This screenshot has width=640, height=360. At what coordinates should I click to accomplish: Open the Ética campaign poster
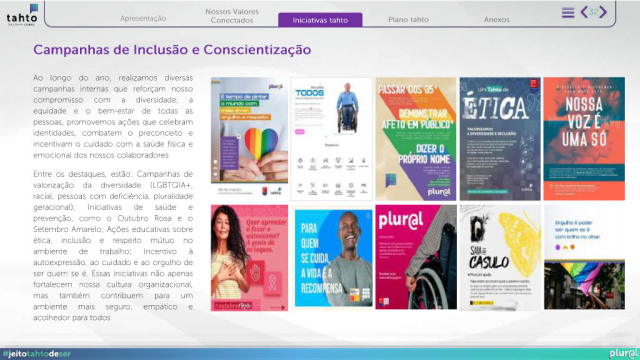click(x=500, y=139)
